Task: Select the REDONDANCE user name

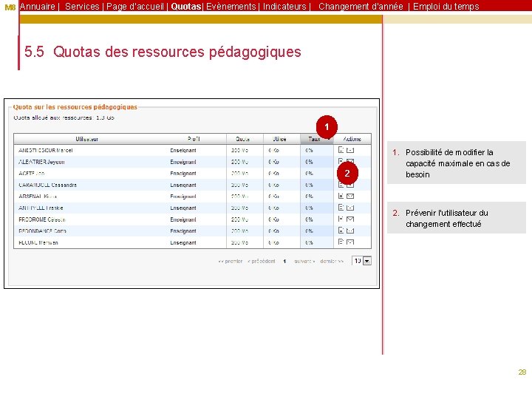Action: click(42, 231)
